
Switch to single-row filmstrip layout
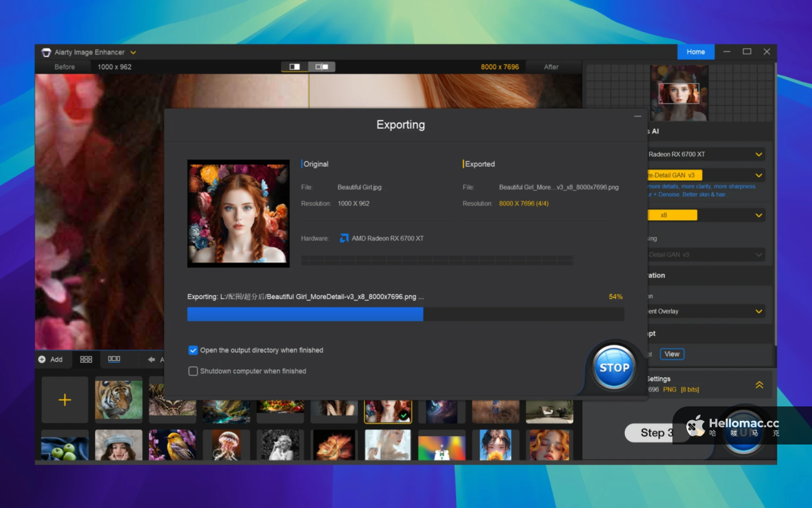pos(114,359)
